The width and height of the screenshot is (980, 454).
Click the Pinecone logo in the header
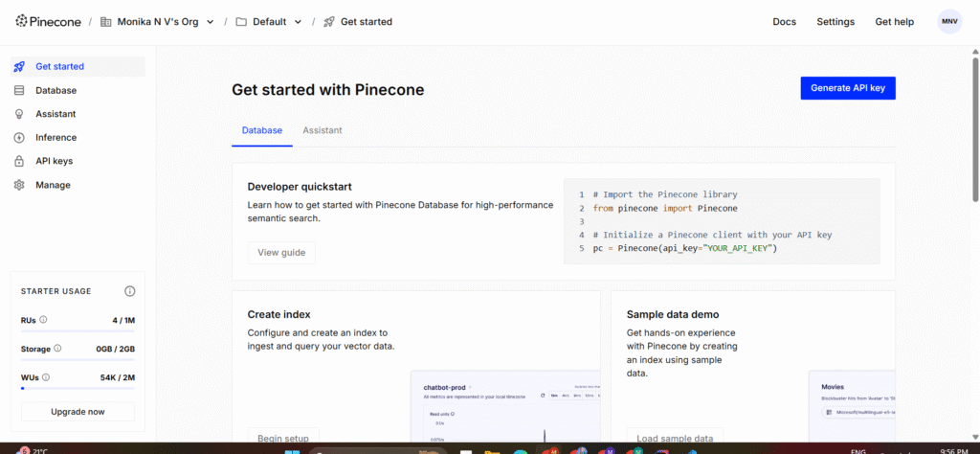tap(48, 21)
